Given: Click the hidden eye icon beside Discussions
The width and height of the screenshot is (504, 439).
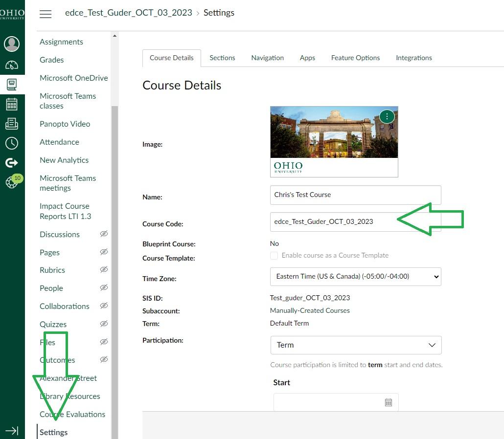Looking at the screenshot, I should coord(104,234).
